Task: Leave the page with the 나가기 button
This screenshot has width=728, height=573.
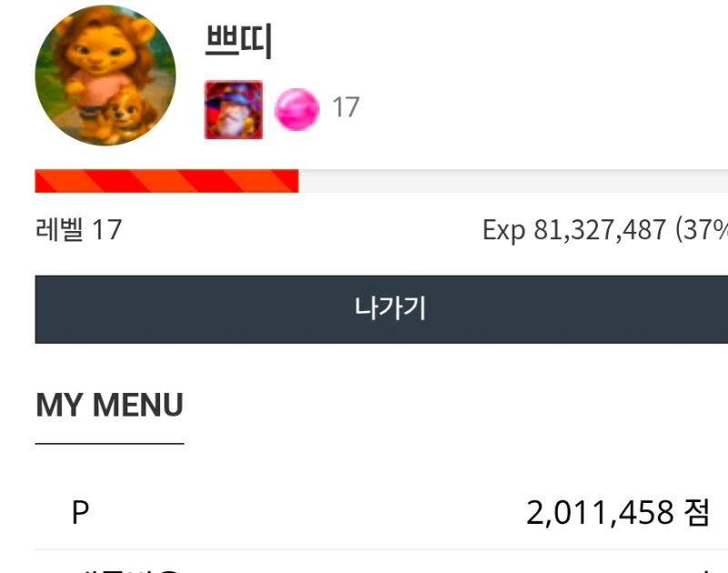Action: 381,309
